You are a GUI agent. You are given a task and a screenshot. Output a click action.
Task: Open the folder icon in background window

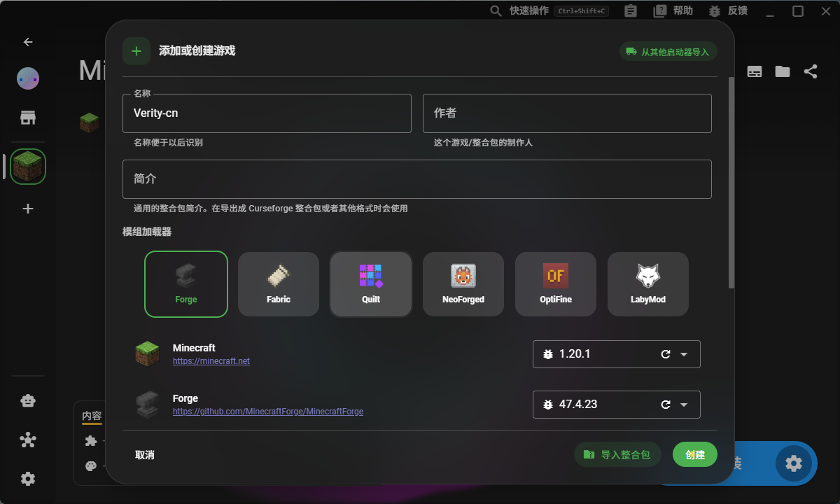click(x=783, y=71)
